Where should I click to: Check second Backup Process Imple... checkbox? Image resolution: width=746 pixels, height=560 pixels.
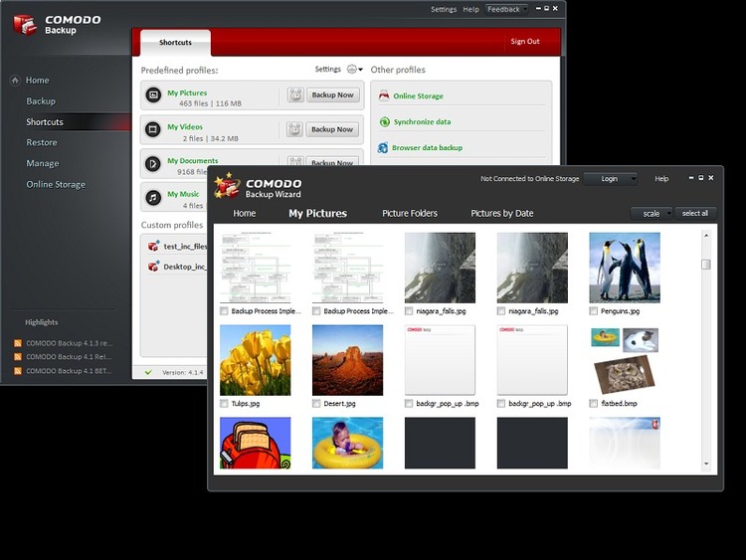click(316, 310)
